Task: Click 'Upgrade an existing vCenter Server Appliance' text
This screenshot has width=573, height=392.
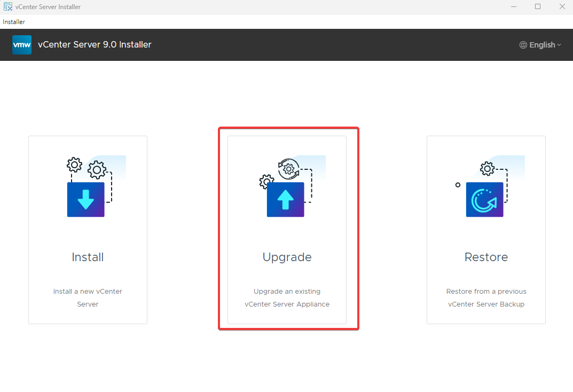Action: (x=287, y=298)
